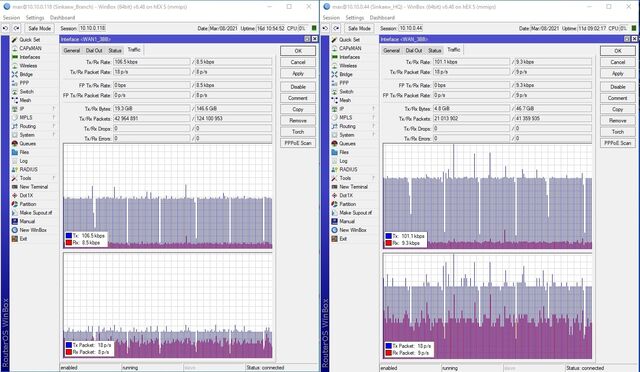Click Comment button in right interface dialog
Screen dimensions: 640x372
click(618, 98)
